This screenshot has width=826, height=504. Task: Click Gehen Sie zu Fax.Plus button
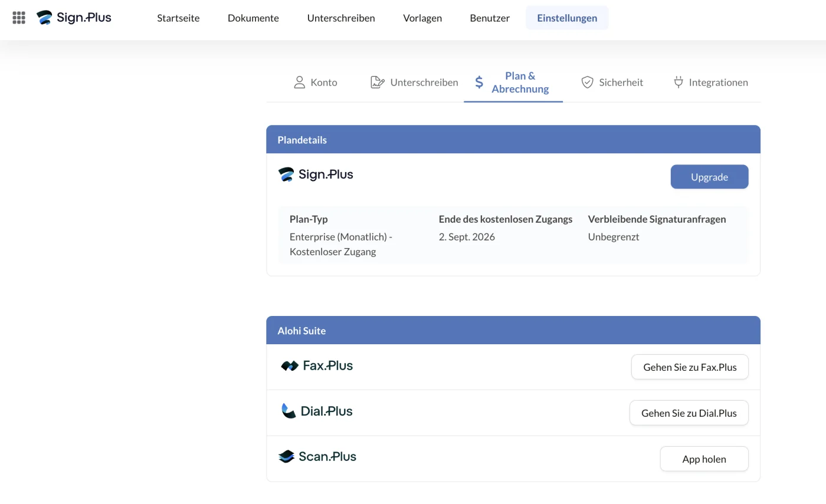[x=690, y=367]
